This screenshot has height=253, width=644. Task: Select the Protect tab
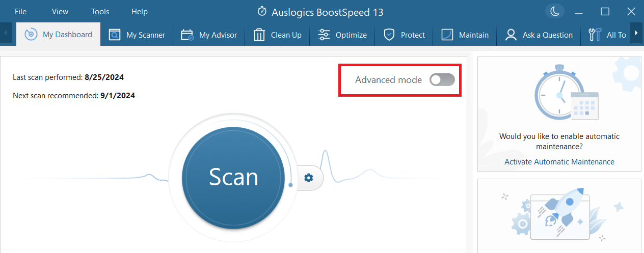pos(404,35)
